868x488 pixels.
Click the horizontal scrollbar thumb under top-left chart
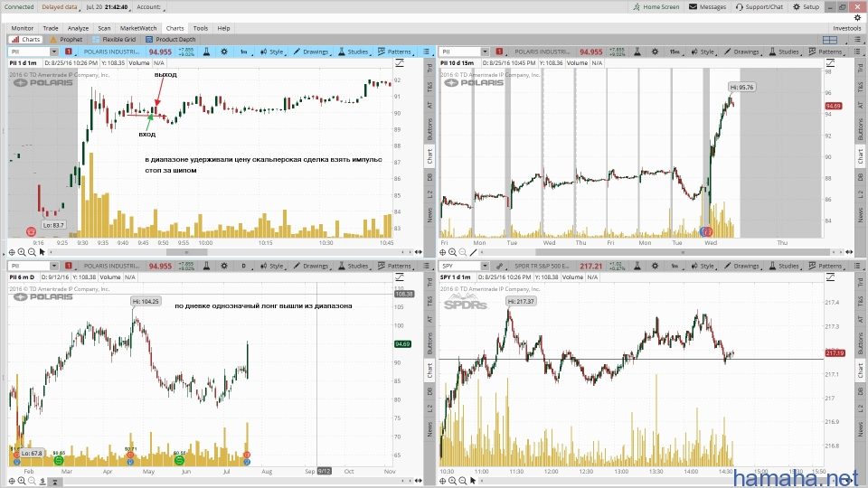(187, 252)
